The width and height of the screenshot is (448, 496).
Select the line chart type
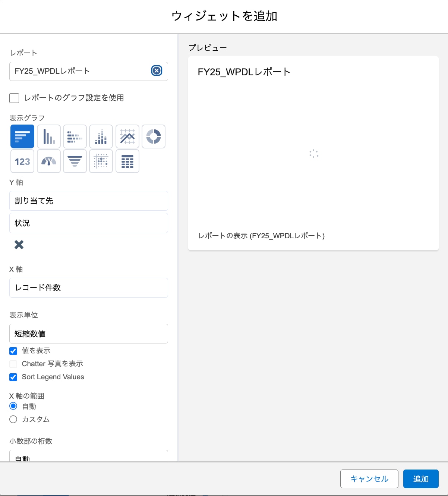click(x=127, y=136)
